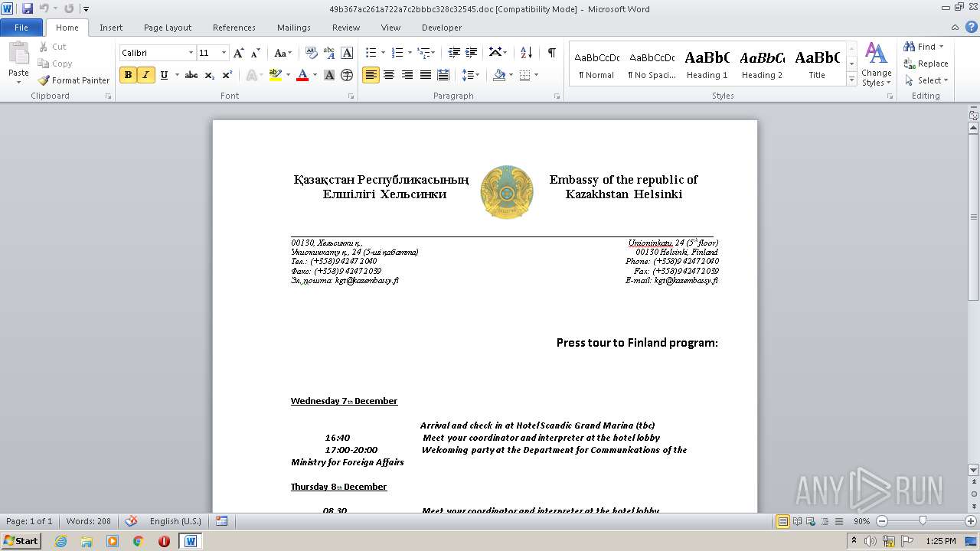980x551 pixels.
Task: Click the 90% zoom level button
Action: coord(861,521)
